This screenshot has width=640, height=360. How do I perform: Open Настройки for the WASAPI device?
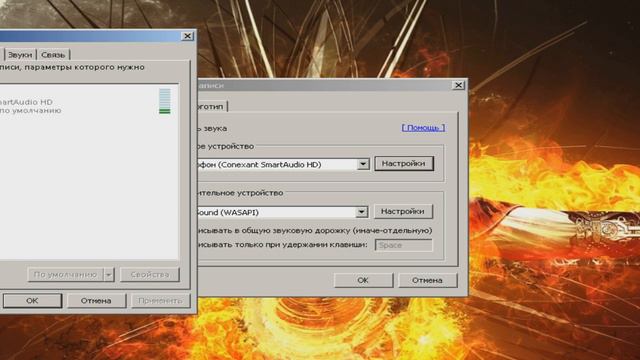click(403, 211)
